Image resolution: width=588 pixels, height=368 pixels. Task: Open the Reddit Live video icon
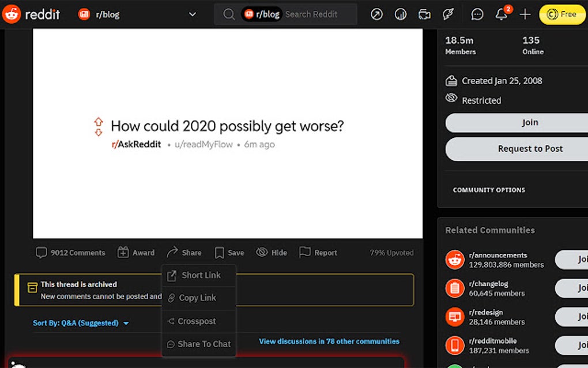pyautogui.click(x=424, y=14)
